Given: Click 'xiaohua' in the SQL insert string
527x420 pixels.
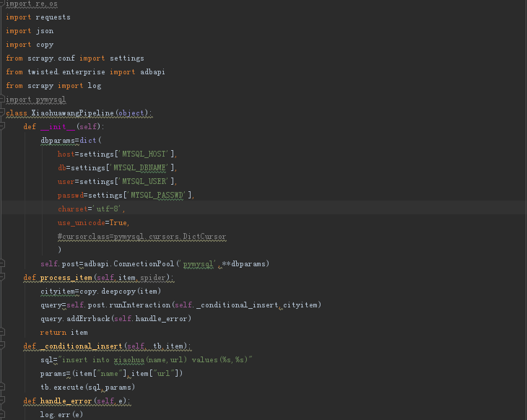Looking at the screenshot, I should pyautogui.click(x=129, y=360).
